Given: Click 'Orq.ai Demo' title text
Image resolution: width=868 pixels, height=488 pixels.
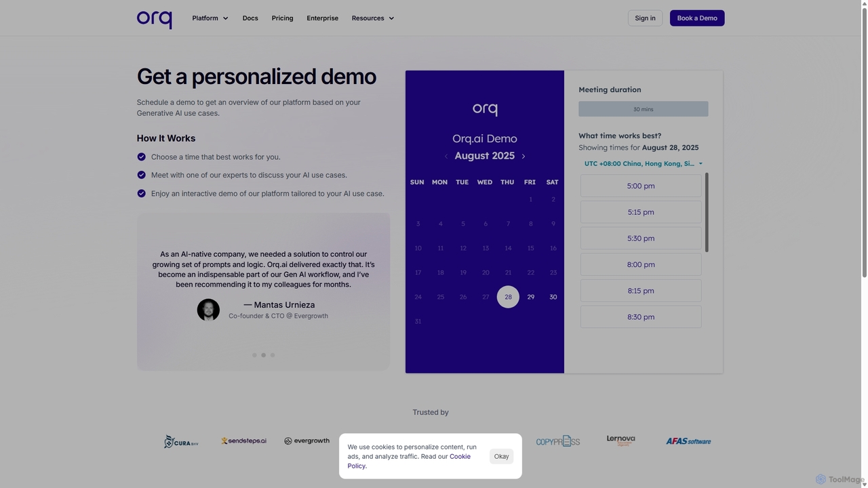Looking at the screenshot, I should (x=485, y=138).
